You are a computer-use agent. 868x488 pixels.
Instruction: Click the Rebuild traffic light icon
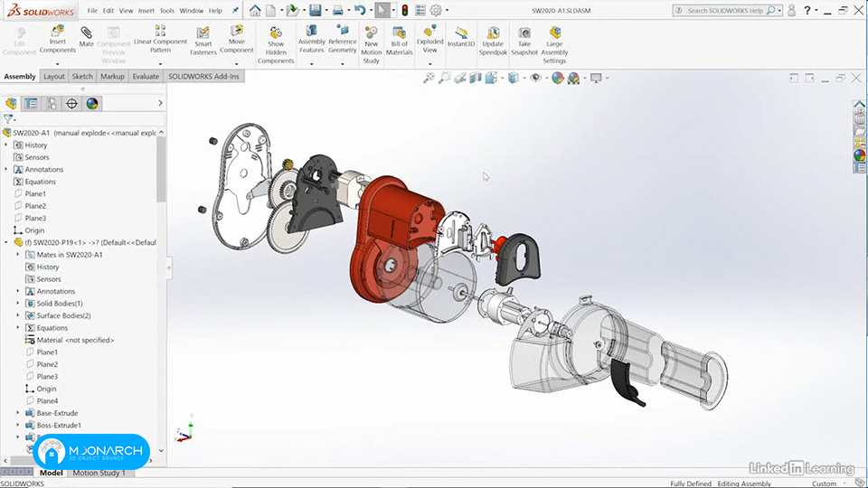[x=405, y=10]
